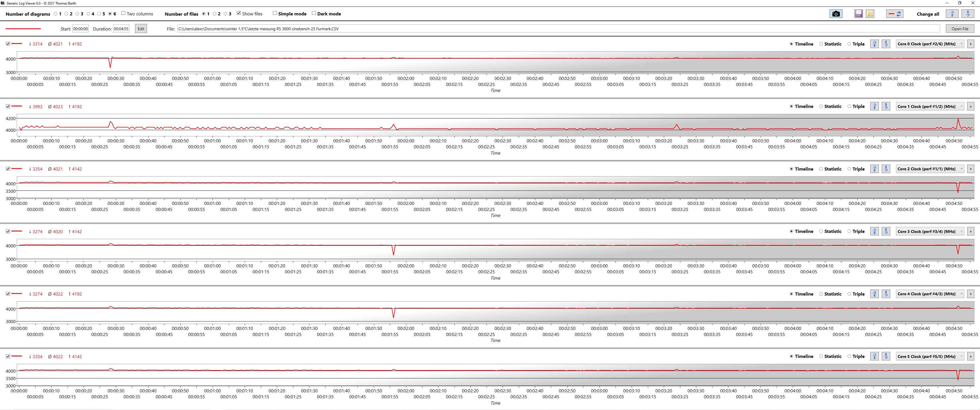The width and height of the screenshot is (980, 410).
Task: Click the Open File button
Action: pos(959,28)
